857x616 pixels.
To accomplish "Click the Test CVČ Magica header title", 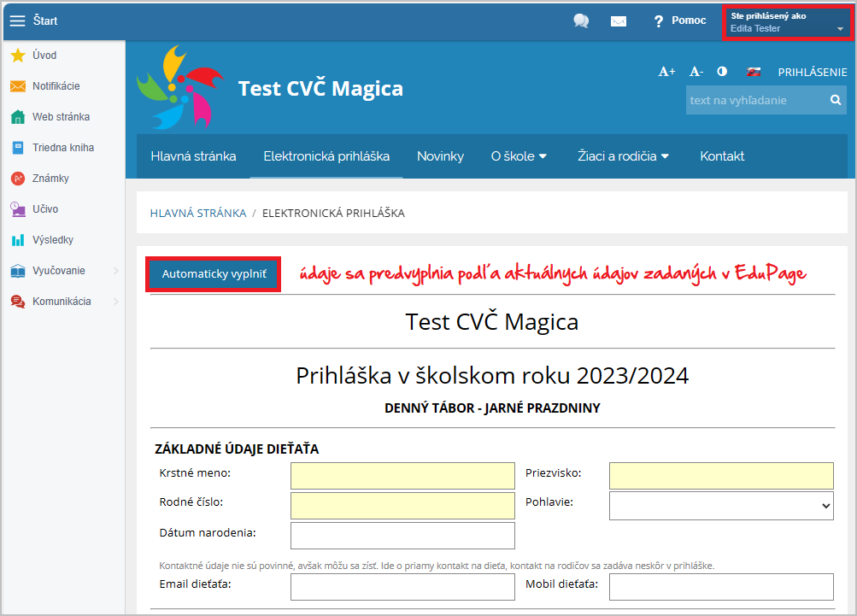I will [320, 89].
